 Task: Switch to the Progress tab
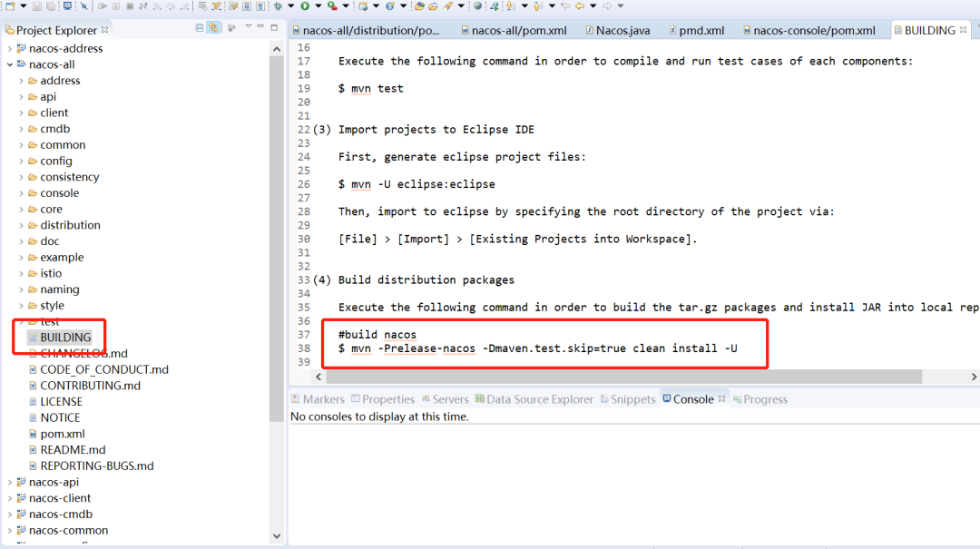760,399
